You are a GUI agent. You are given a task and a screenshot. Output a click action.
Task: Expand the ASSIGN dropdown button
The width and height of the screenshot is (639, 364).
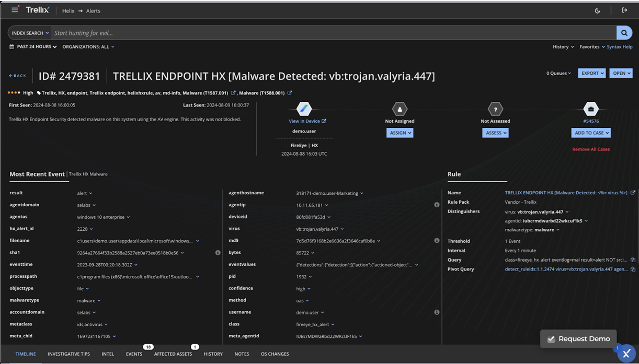click(x=400, y=133)
